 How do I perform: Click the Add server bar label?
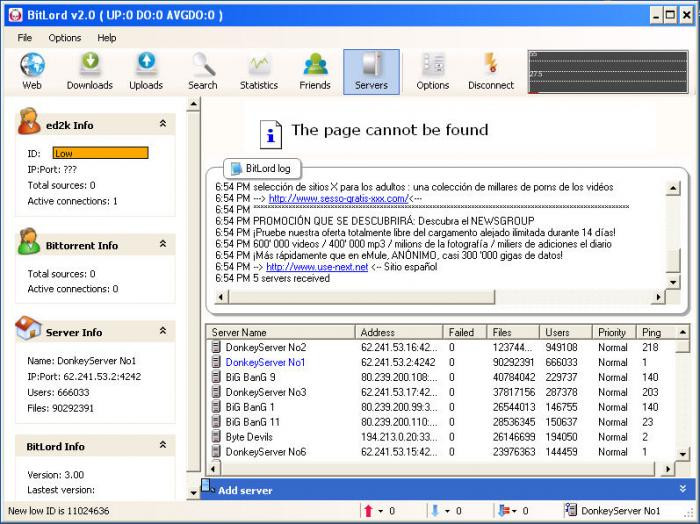click(x=245, y=491)
